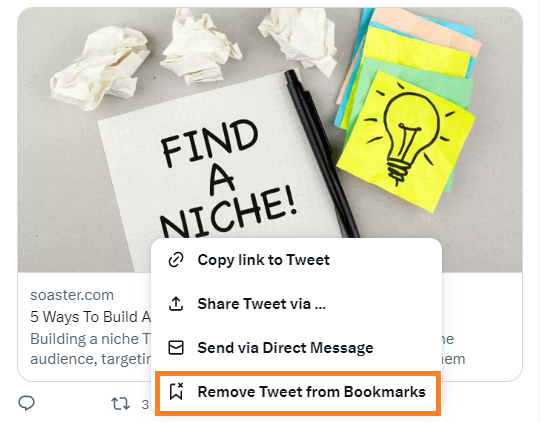The image size is (542, 423).
Task: Click the black pen in preview image
Action: 320,152
